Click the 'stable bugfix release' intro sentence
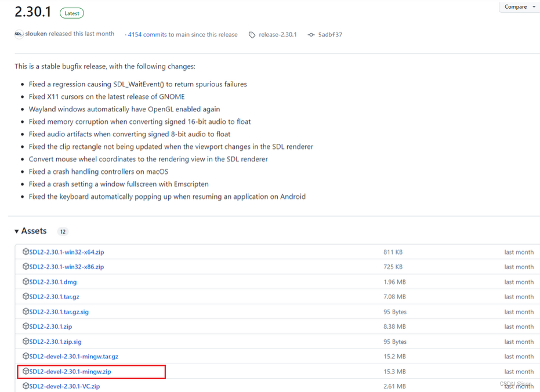Viewport: 540px width, 392px height. click(104, 67)
